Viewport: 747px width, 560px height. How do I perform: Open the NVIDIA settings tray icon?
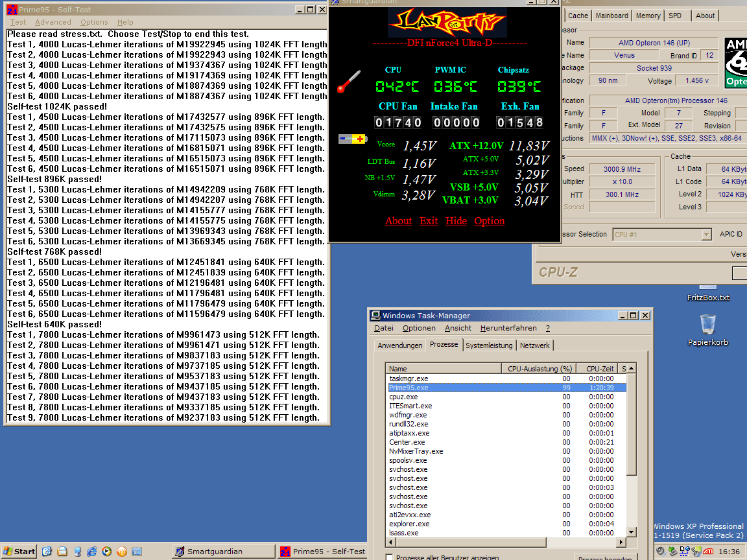pos(696,552)
